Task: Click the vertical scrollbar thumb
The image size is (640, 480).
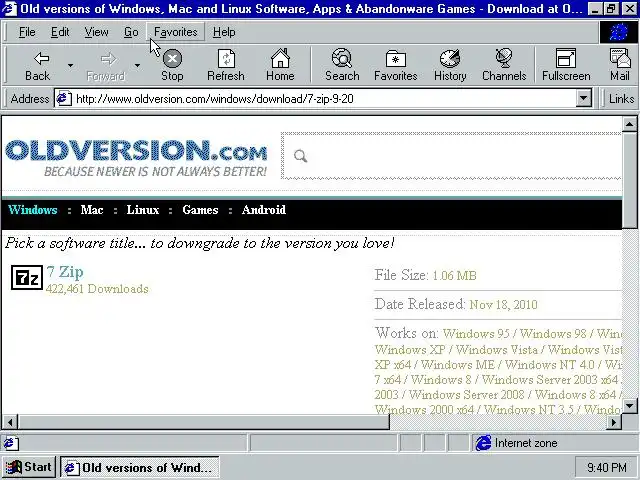Action: 629,180
